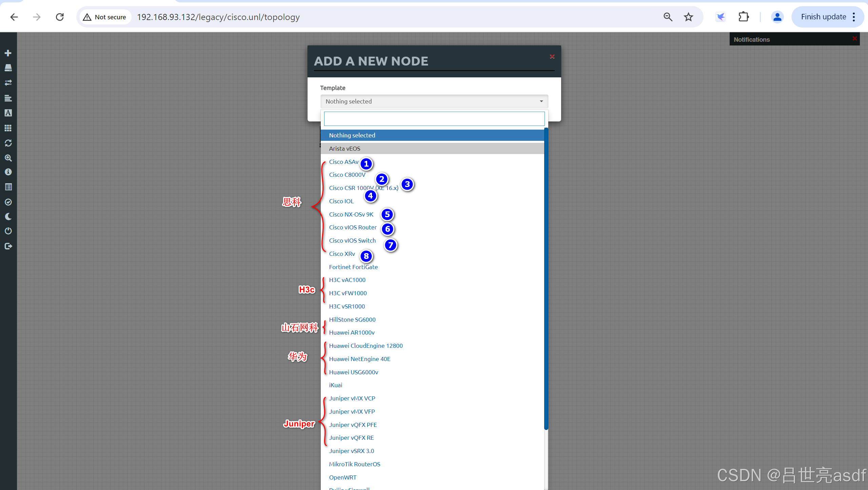Close the Add a New Node dialog
Viewport: 868px width, 490px height.
pos(552,57)
